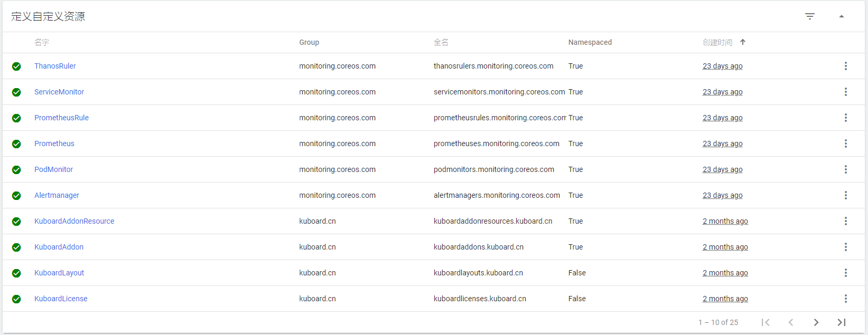Open actions menu for KuboardLicense row
This screenshot has width=868, height=335.
(846, 299)
